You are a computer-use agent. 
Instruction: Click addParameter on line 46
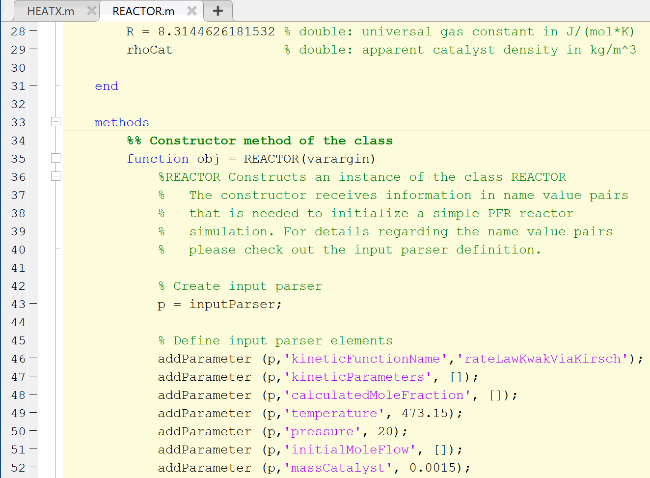pos(204,359)
